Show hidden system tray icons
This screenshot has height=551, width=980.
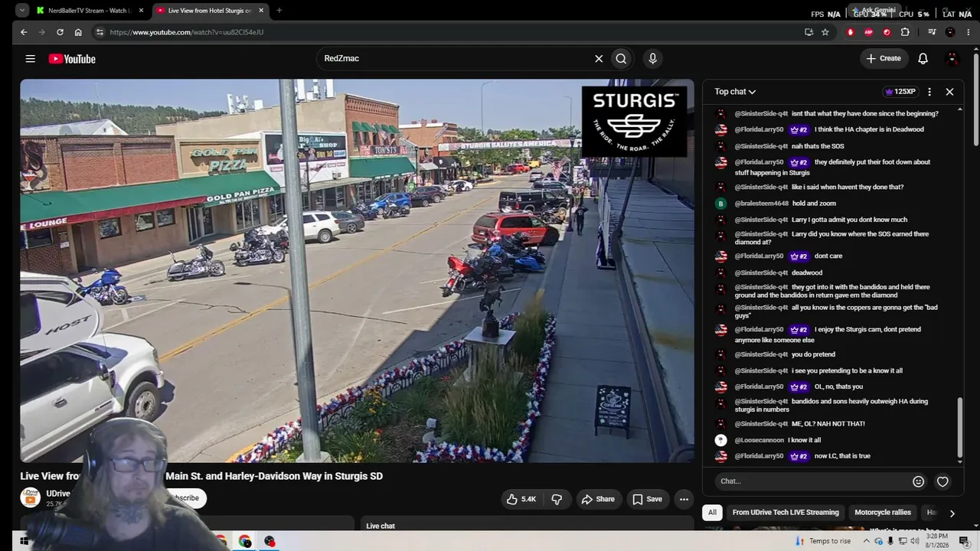(x=867, y=541)
